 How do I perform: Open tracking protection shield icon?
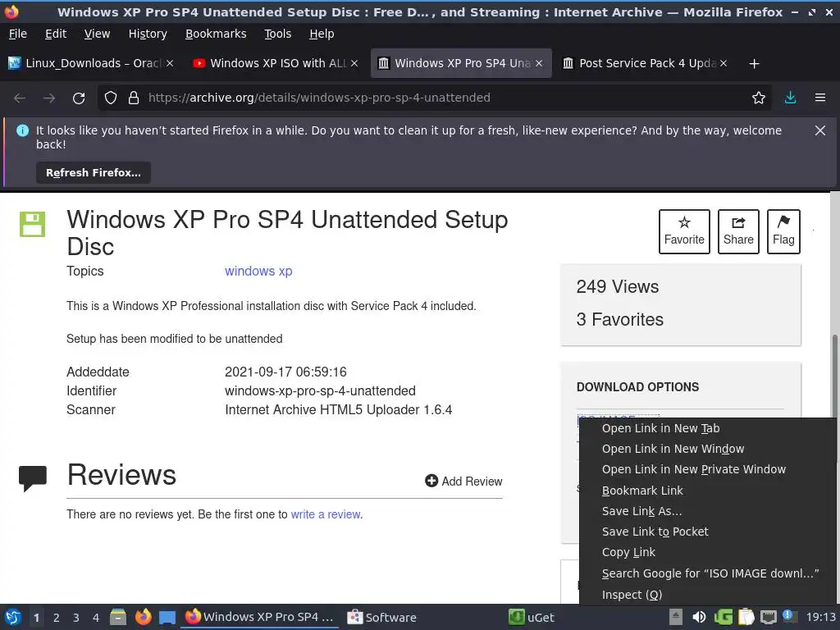111,98
